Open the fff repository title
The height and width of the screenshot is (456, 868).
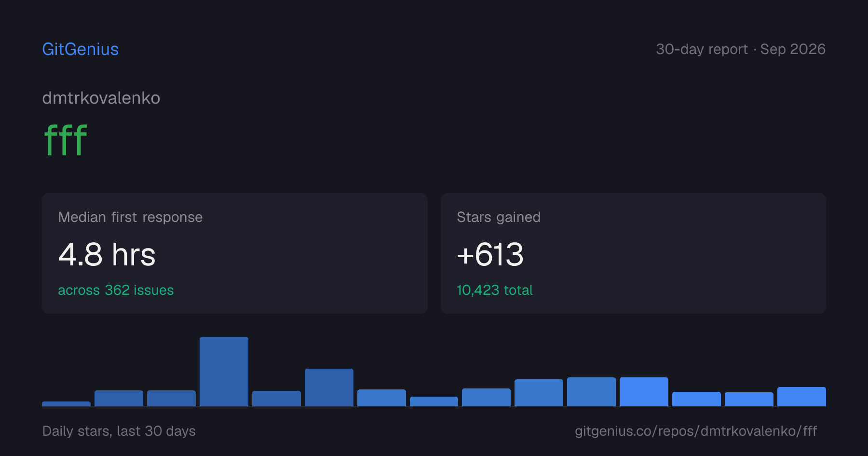point(66,140)
